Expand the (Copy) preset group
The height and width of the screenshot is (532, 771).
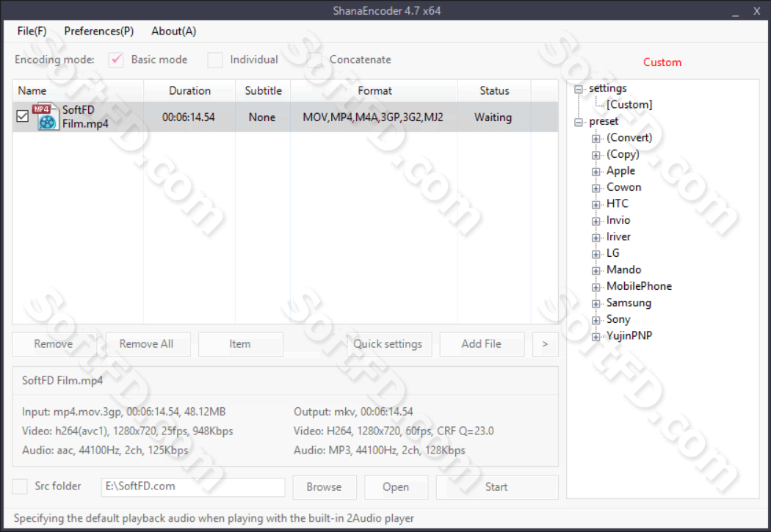[596, 156]
